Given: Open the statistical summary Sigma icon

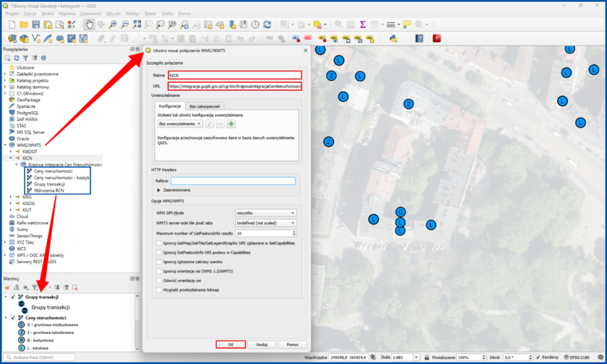Looking at the screenshot, I should coord(363,25).
